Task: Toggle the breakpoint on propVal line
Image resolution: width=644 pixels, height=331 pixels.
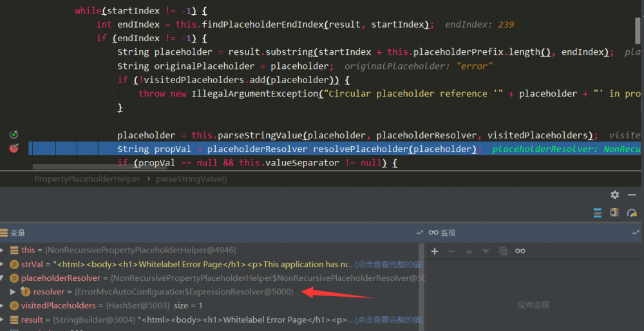Action: (14, 148)
